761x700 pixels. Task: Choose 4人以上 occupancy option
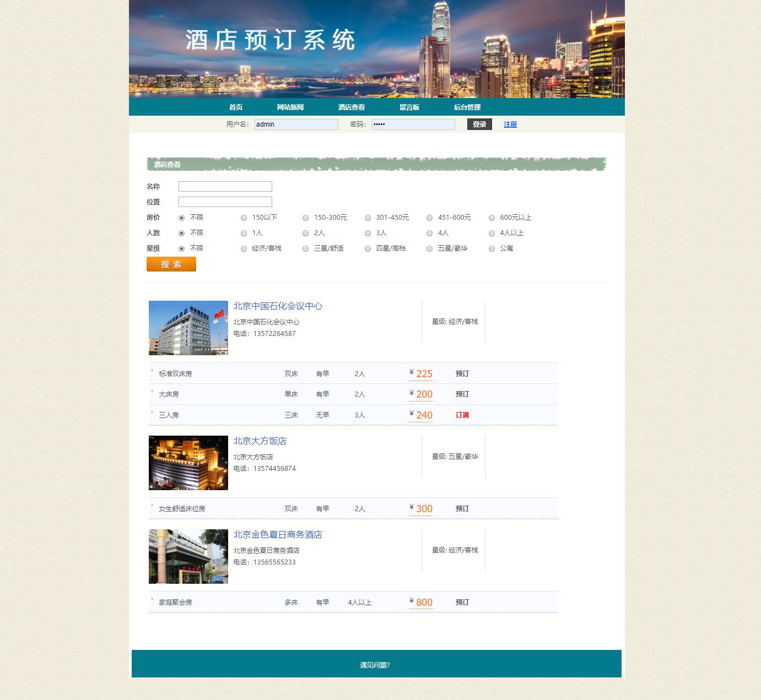click(x=492, y=233)
